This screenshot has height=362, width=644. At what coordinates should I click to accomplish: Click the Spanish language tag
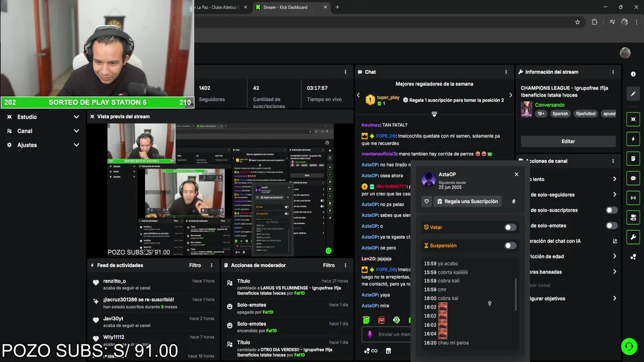[560, 114]
